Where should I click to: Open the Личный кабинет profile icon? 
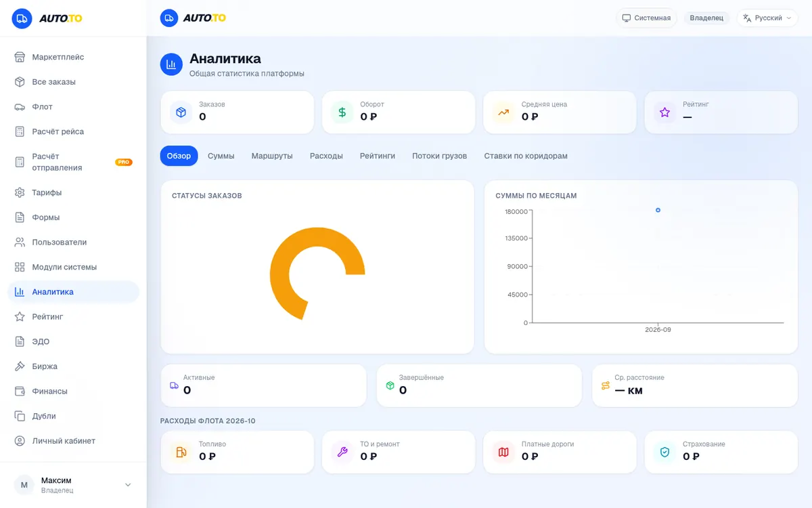click(20, 441)
